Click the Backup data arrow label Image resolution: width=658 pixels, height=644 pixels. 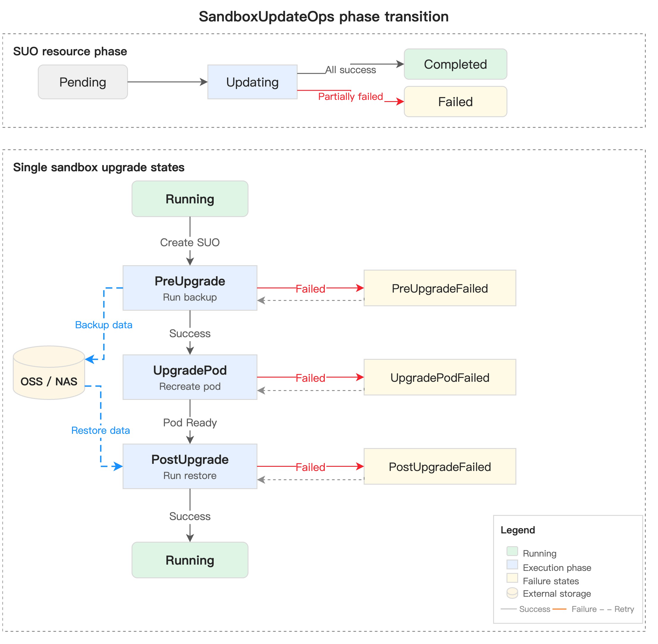pos(104,325)
